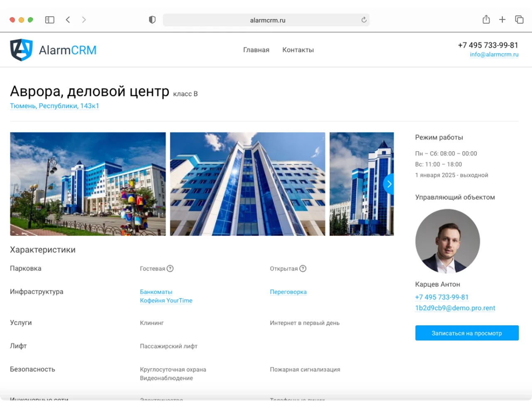
Task: Click the heading Аврора, деловой центр
Action: tap(90, 91)
